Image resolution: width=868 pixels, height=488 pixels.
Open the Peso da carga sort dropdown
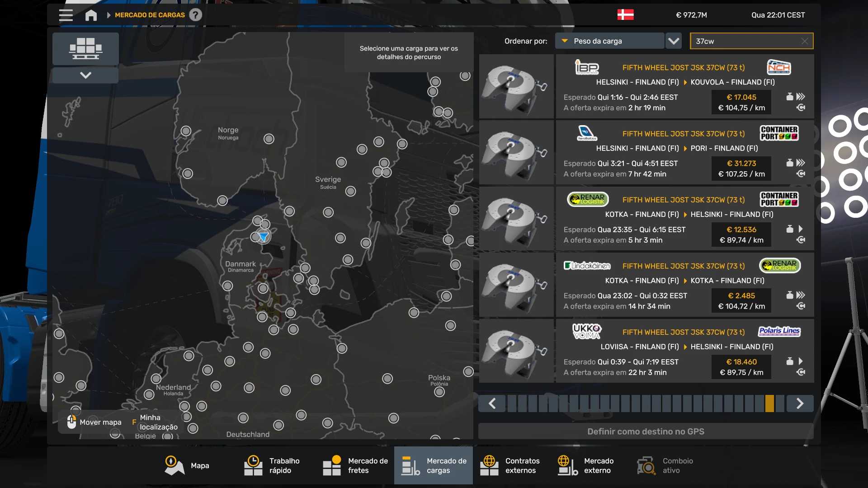tap(609, 41)
